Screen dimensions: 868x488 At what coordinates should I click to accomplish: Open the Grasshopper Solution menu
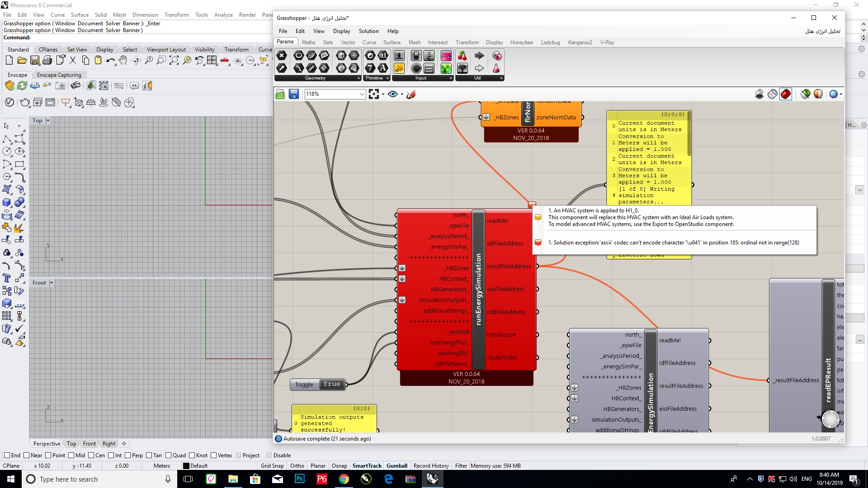point(368,31)
